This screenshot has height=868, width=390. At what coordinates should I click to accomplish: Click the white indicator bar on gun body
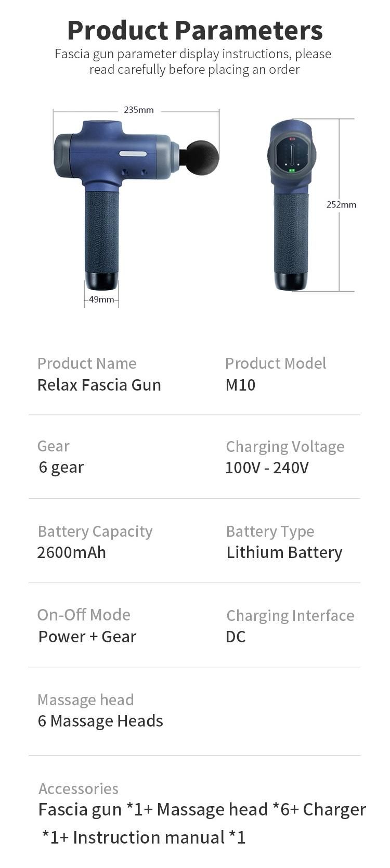click(x=133, y=153)
